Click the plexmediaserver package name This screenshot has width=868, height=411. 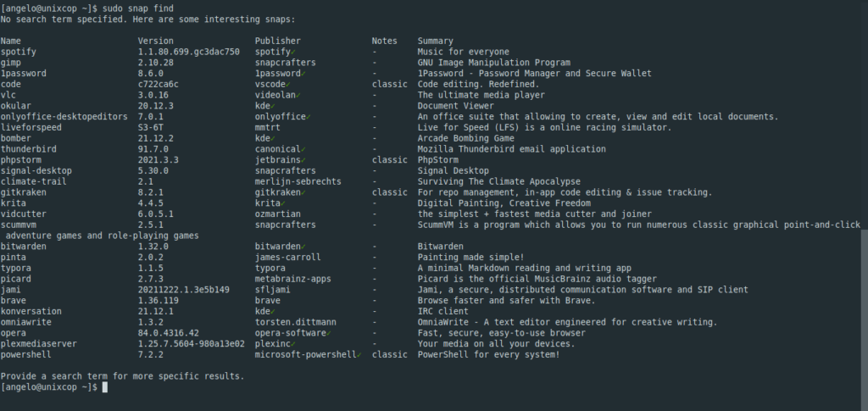(x=39, y=344)
